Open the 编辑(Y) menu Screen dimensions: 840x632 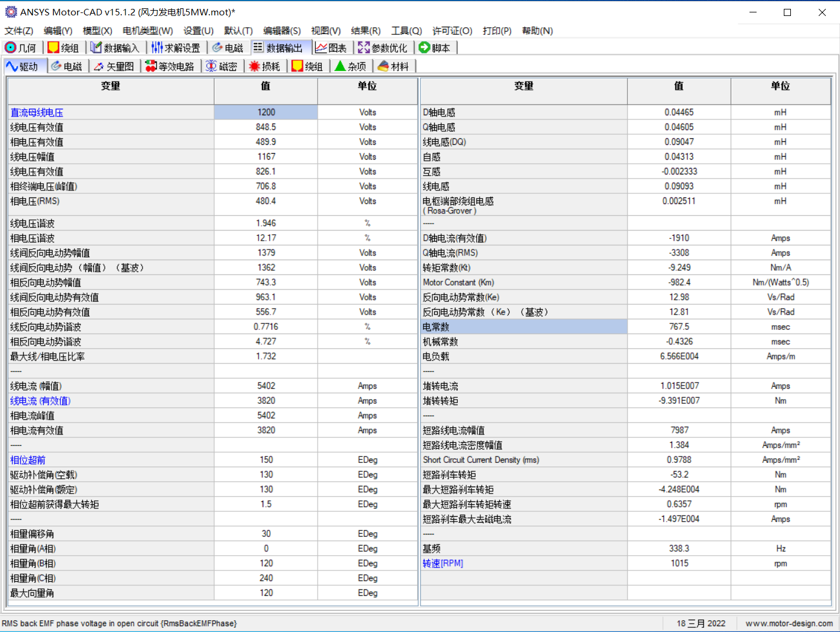pos(58,31)
